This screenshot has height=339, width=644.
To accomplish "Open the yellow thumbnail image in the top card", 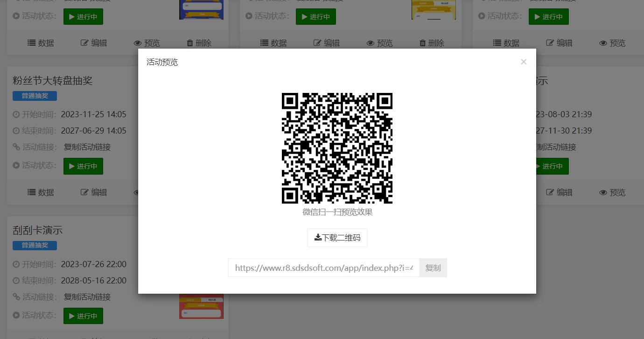I will (x=434, y=10).
